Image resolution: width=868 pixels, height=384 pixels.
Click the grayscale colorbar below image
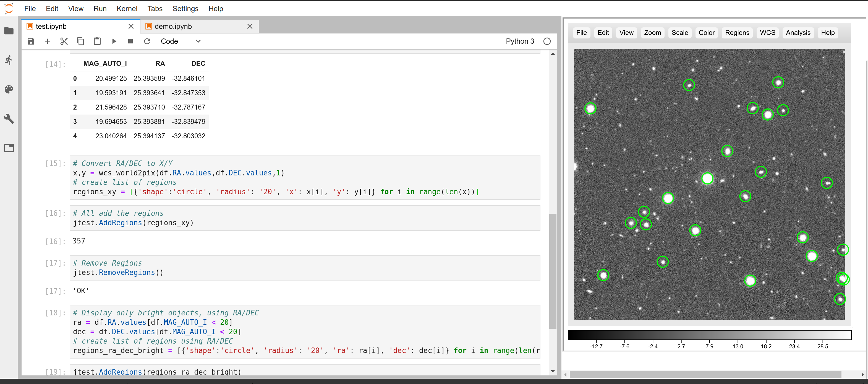(709, 335)
